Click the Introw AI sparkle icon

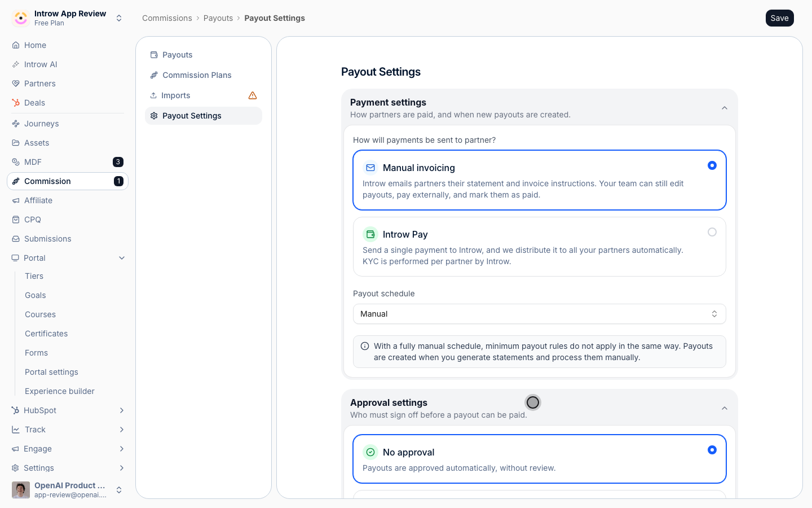[x=16, y=64]
